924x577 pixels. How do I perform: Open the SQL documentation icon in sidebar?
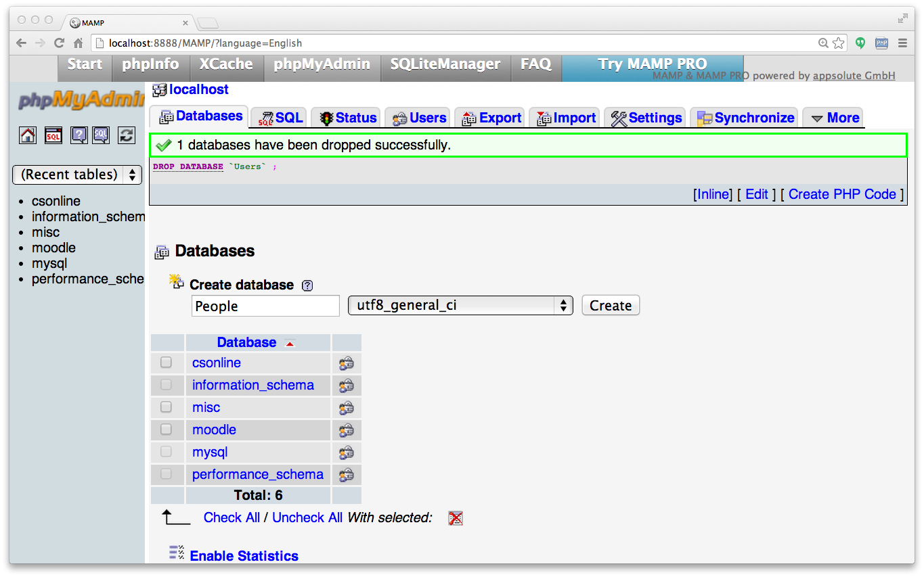[x=101, y=135]
